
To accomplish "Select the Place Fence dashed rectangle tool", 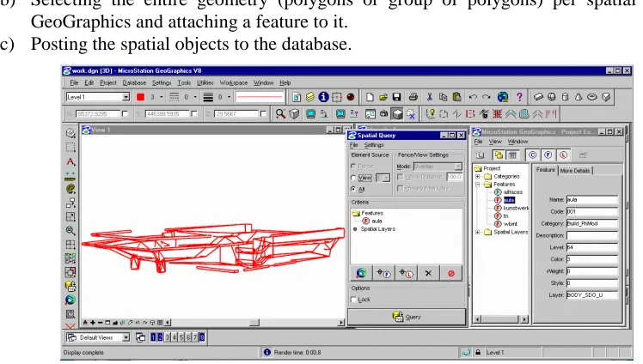I will coord(70,148).
